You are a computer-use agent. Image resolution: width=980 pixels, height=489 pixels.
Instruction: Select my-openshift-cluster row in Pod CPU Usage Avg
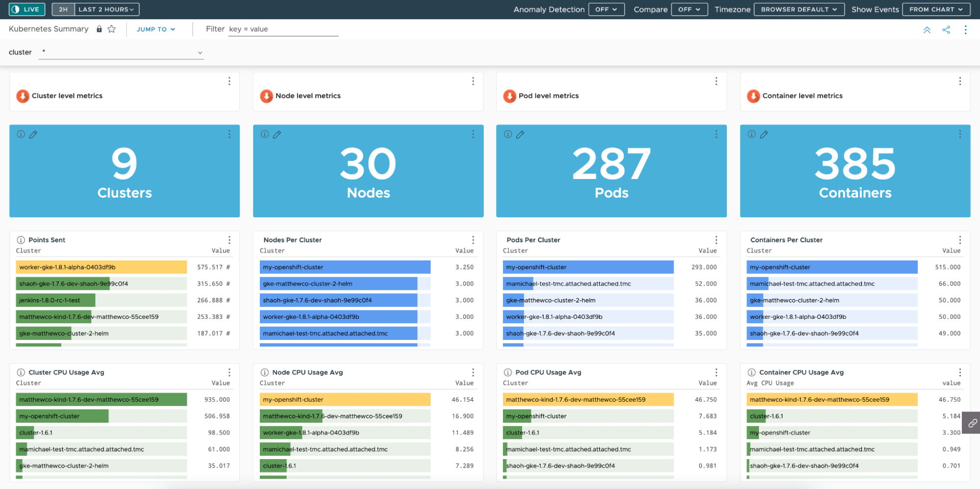[x=610, y=416]
